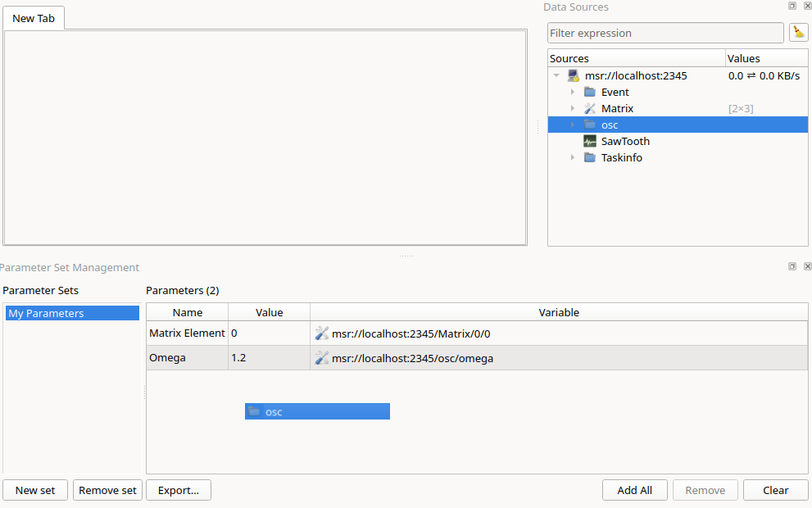Click the Value column header in Parameters
The height and width of the screenshot is (508, 812).
point(270,312)
